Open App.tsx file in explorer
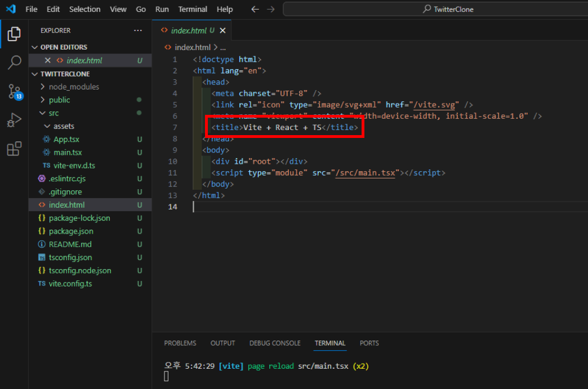Image resolution: width=588 pixels, height=389 pixels. tap(66, 139)
